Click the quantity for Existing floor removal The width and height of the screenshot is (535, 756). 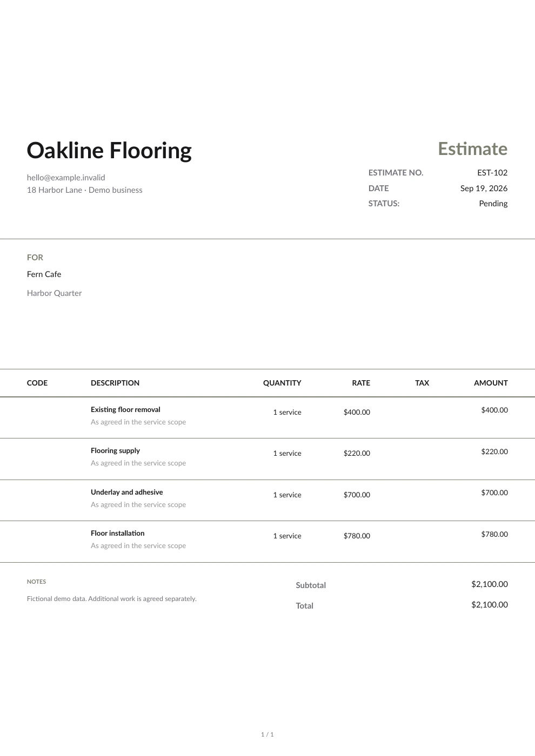pos(287,412)
